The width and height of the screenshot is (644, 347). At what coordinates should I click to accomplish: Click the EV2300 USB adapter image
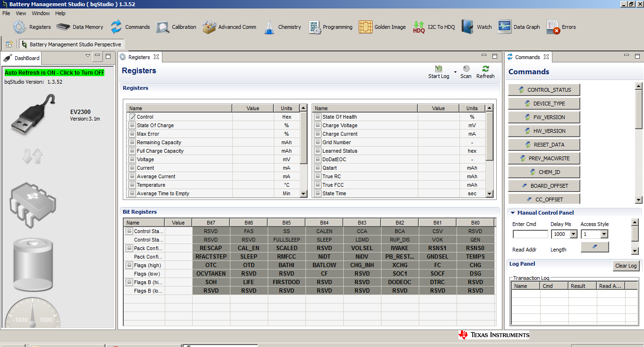[x=34, y=113]
